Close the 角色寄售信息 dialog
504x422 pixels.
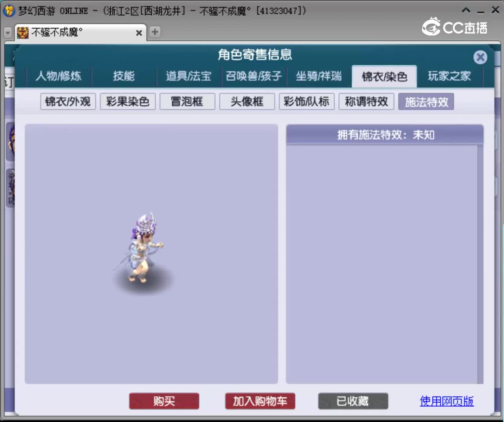480,57
